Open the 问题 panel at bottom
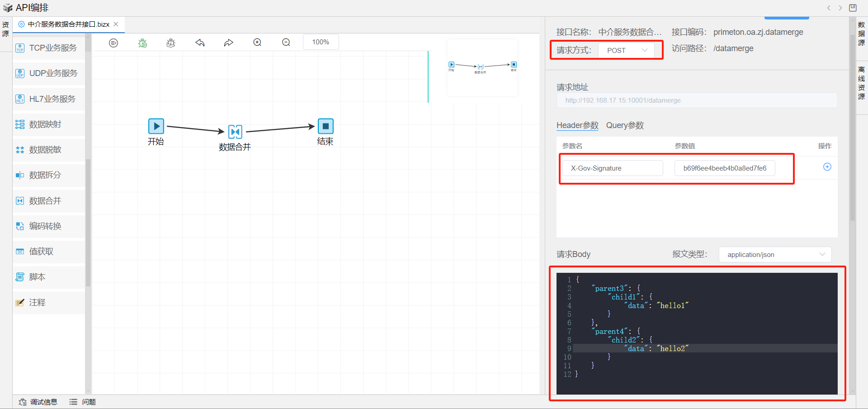 (x=83, y=402)
